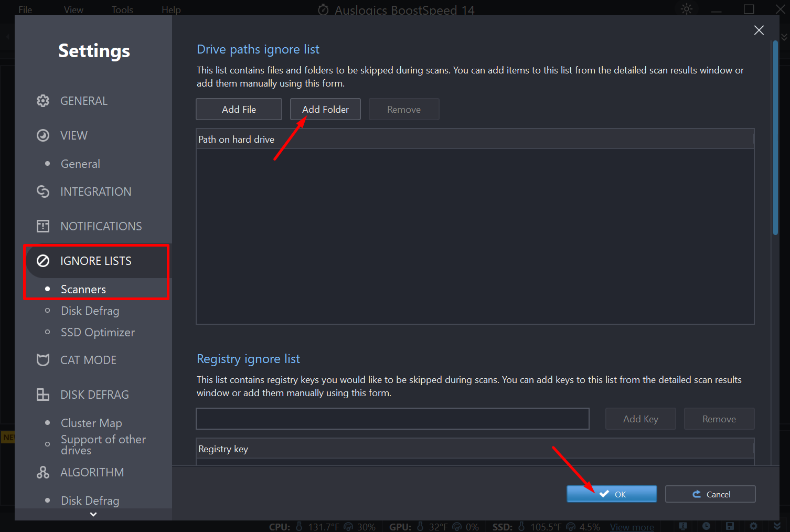Screen dimensions: 790x532
Task: Click the DISK DEFRAG section blocks icon
Action: [x=43, y=395]
